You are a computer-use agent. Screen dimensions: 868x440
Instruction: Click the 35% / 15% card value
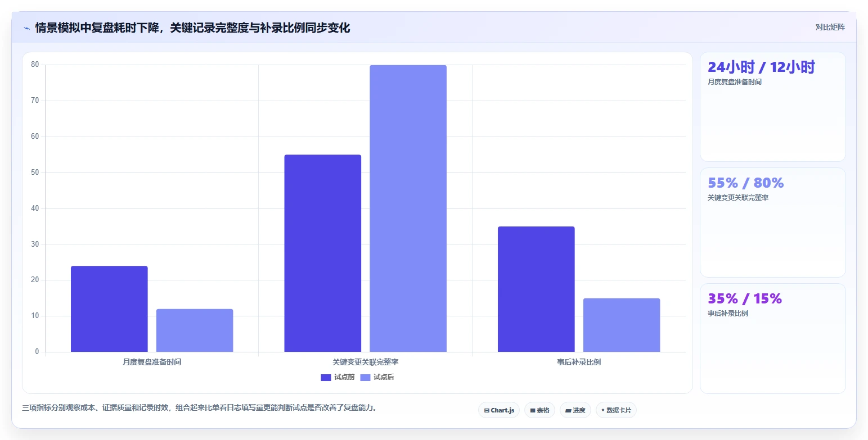pos(745,298)
